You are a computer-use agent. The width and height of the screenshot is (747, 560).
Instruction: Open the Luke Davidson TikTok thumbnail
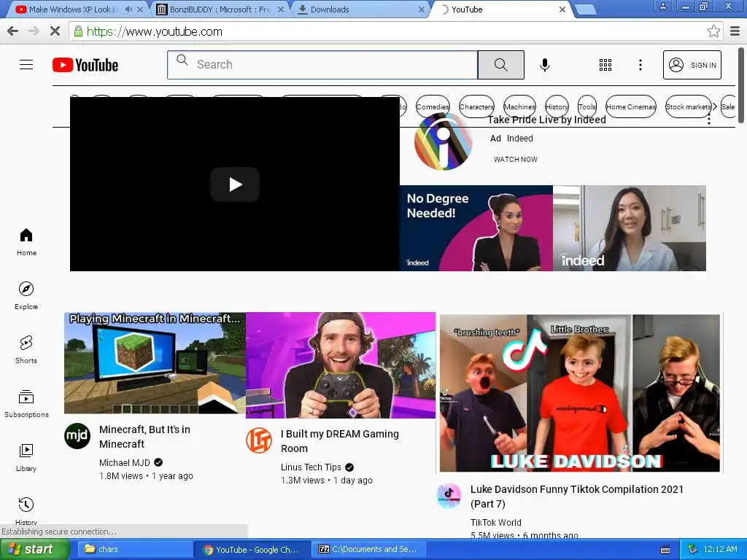point(580,393)
